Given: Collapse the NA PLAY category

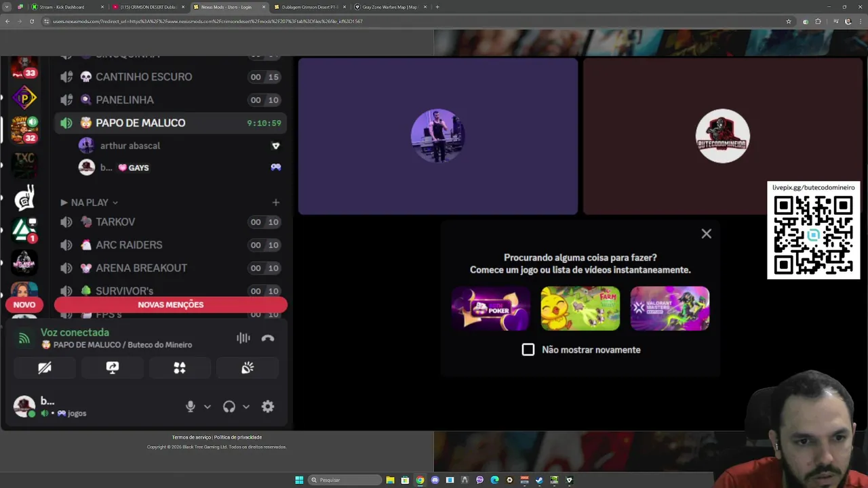Looking at the screenshot, I should pos(90,203).
